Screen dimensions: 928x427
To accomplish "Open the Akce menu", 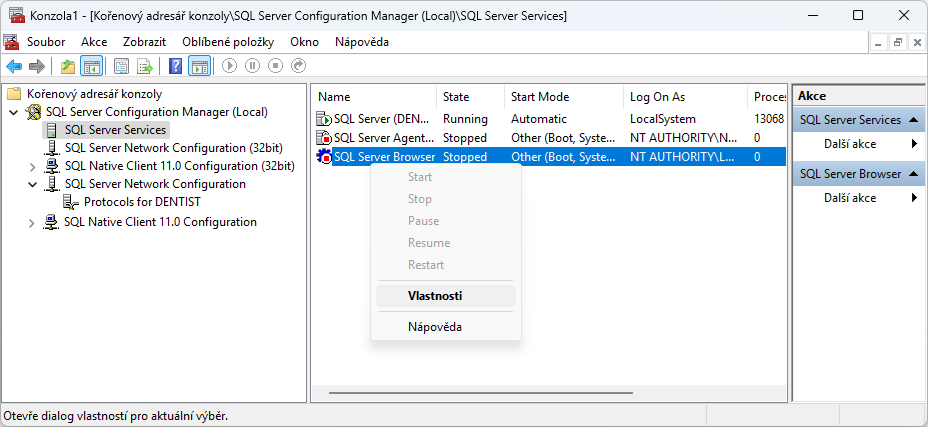I will (94, 42).
